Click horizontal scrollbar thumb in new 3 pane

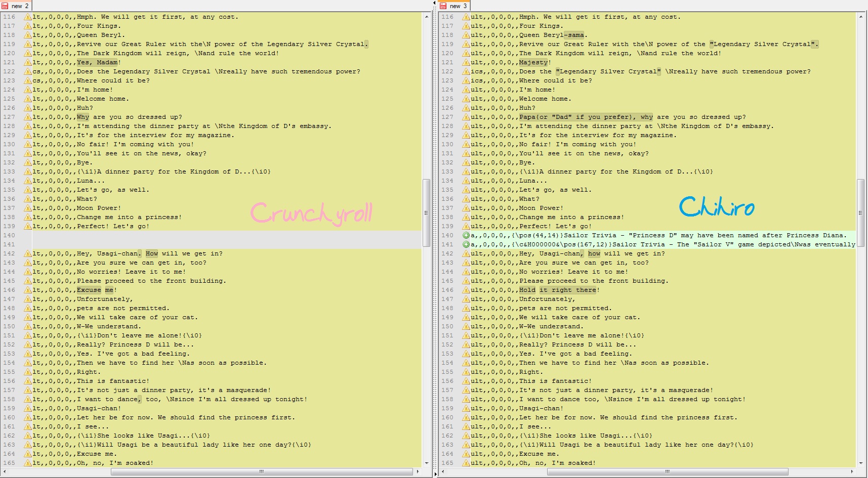pos(667,471)
